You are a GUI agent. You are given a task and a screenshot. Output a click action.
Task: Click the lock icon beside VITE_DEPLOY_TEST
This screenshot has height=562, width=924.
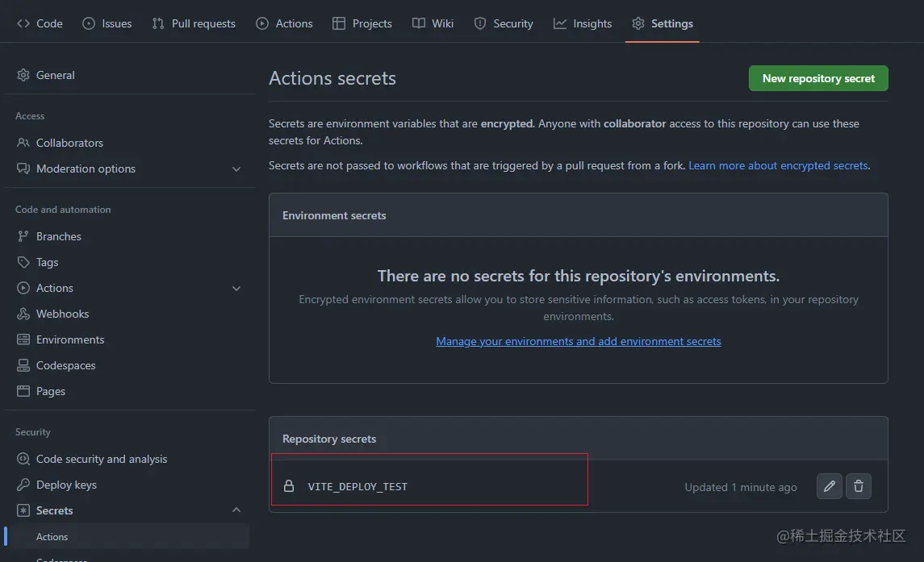(289, 486)
